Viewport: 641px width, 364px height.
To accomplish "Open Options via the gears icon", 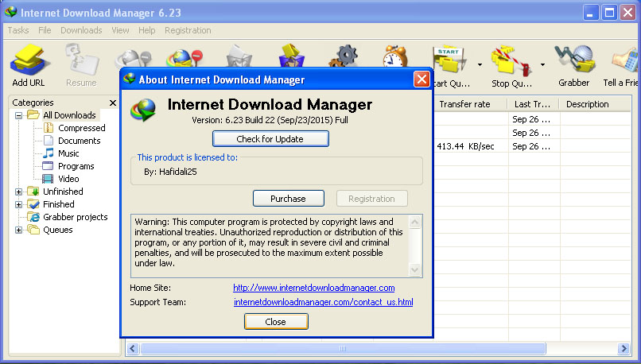I will [x=344, y=56].
